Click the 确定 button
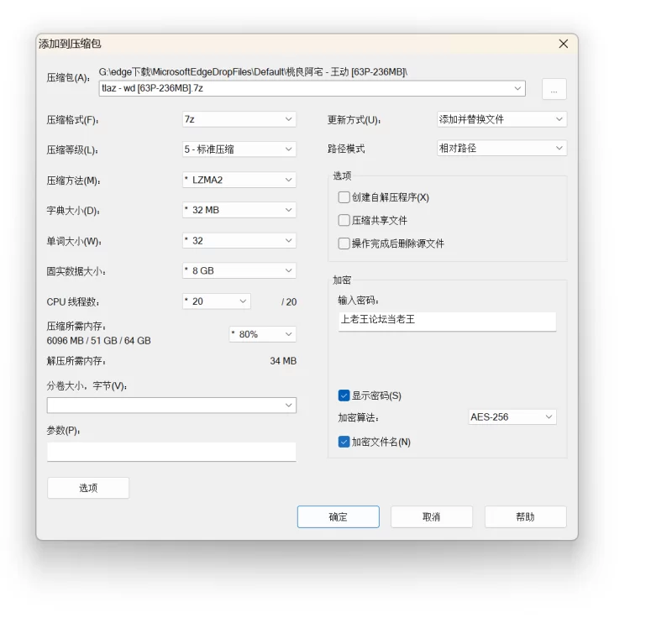Screen dimensions: 672x618 [338, 516]
